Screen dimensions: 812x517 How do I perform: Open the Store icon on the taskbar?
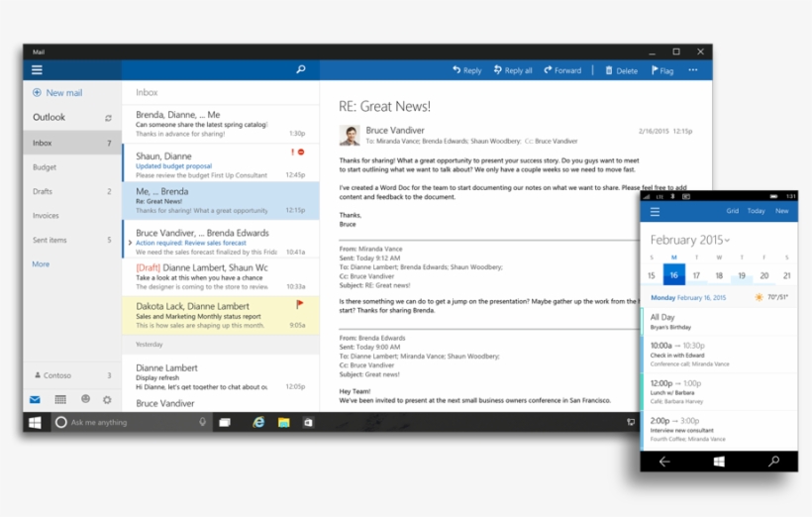[x=308, y=422]
